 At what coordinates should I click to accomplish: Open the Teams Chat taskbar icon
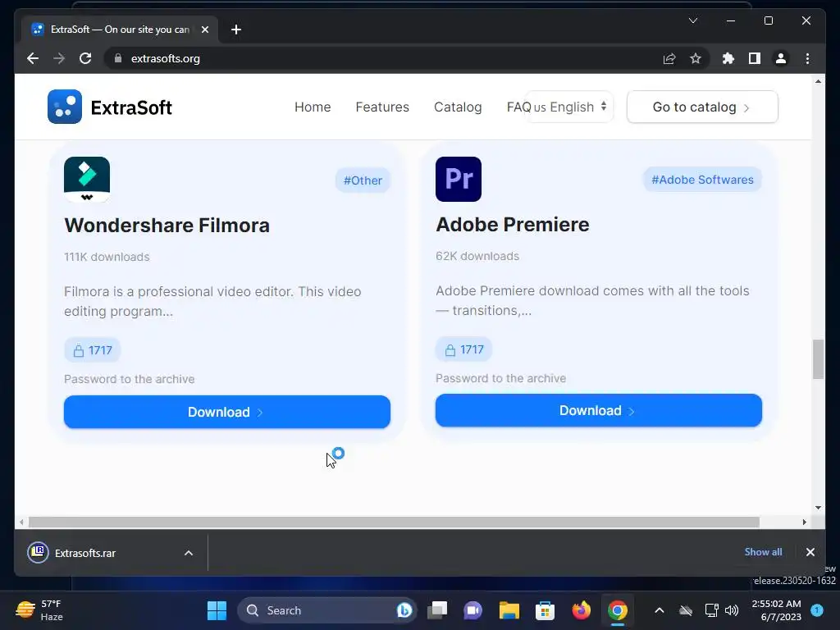(x=473, y=610)
